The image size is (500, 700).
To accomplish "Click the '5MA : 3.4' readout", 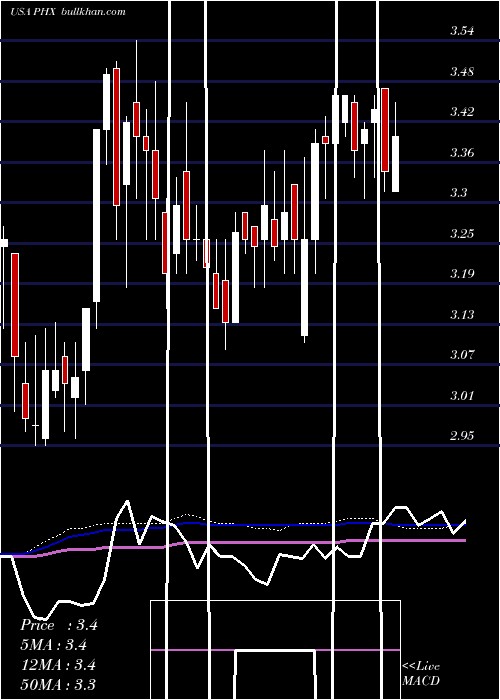I will click(54, 645).
